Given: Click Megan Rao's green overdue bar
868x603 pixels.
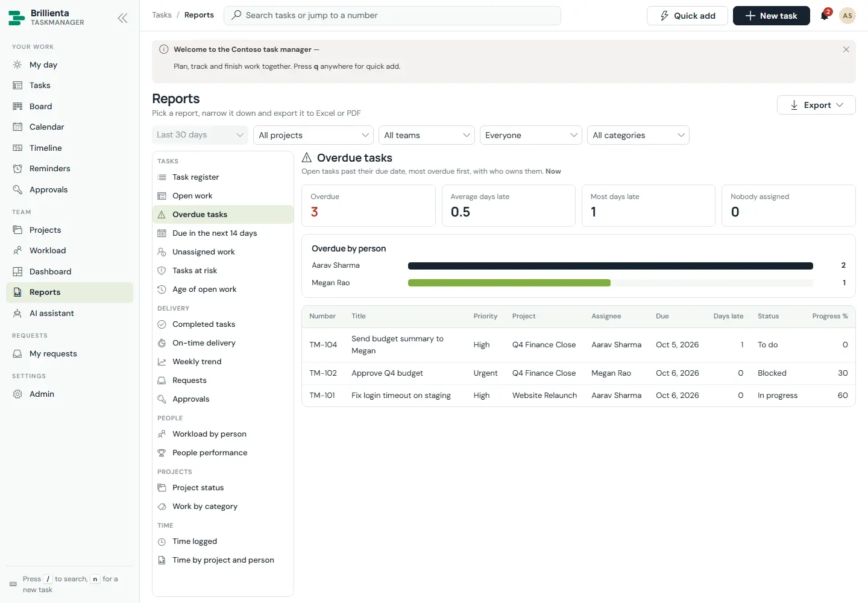Looking at the screenshot, I should coord(509,283).
